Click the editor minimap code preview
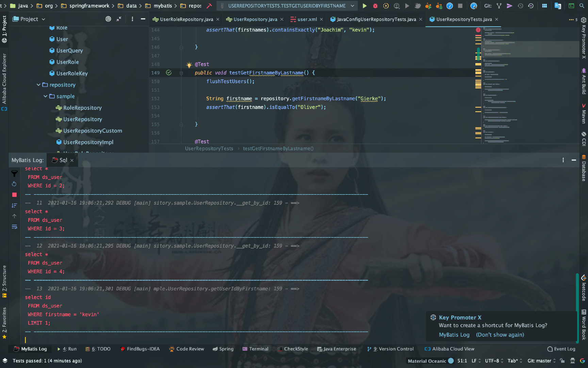The image size is (588, 368). tap(530, 85)
